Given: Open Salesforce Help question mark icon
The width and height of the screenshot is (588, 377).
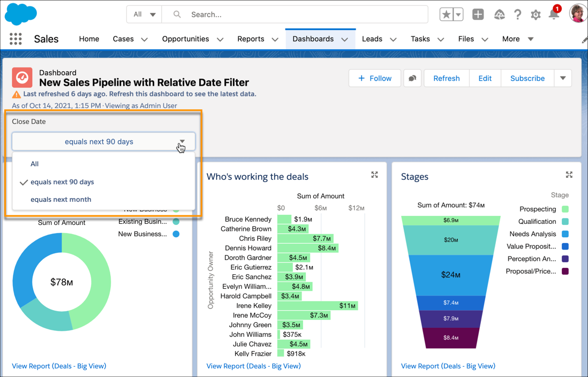Looking at the screenshot, I should (517, 14).
